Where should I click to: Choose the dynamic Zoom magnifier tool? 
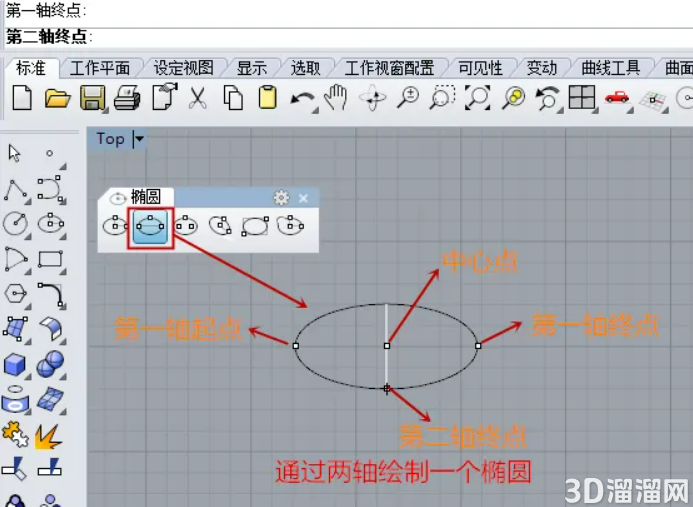[407, 98]
